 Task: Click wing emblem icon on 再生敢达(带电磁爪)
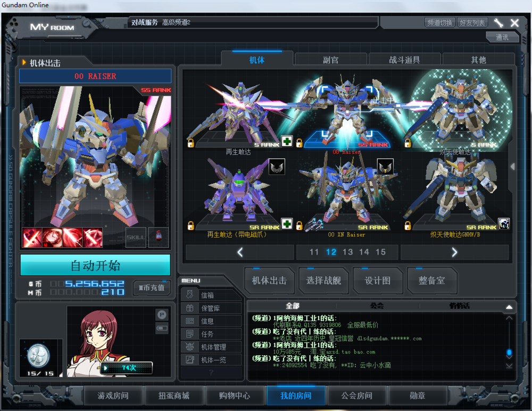[277, 166]
